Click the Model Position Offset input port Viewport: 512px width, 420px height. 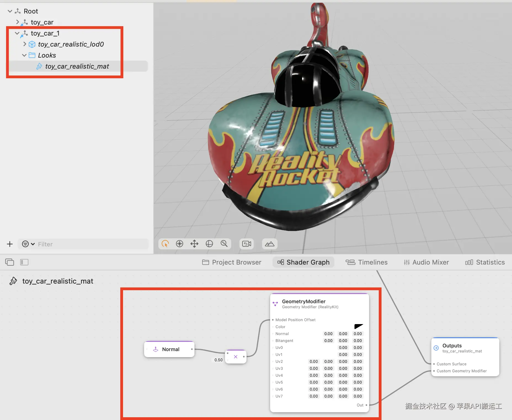coord(273,320)
